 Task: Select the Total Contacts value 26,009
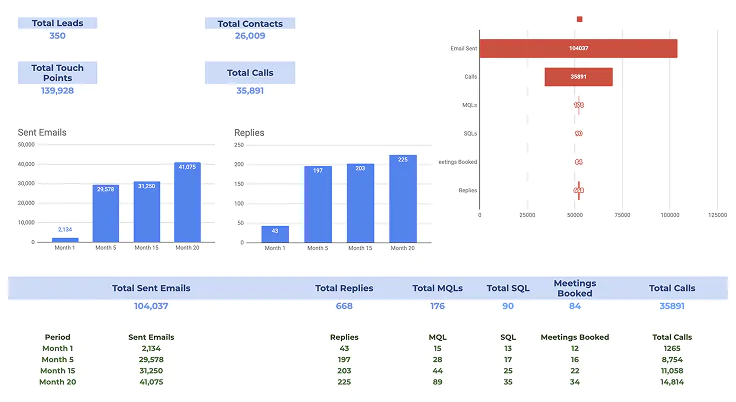tap(250, 36)
